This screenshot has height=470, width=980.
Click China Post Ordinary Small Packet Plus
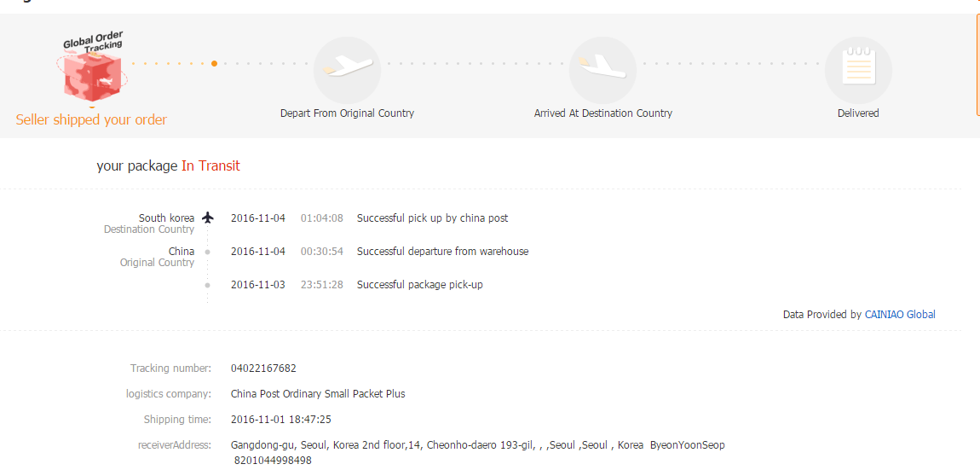tap(318, 394)
